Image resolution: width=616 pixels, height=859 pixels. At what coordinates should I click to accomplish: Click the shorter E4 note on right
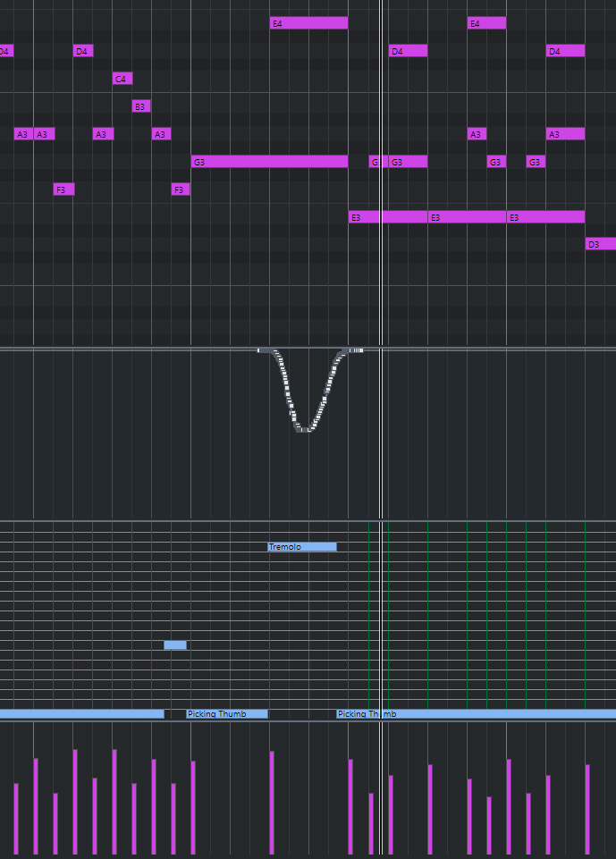click(486, 23)
